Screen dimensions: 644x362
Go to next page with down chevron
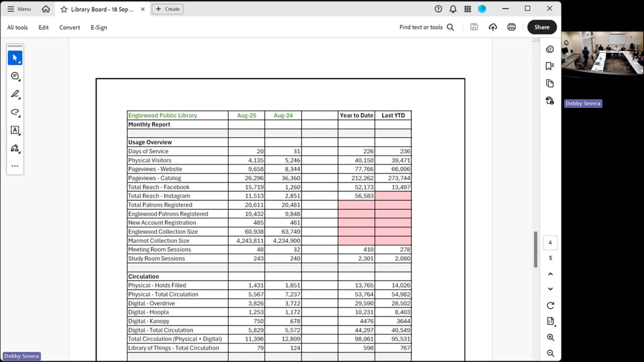[x=550, y=289]
